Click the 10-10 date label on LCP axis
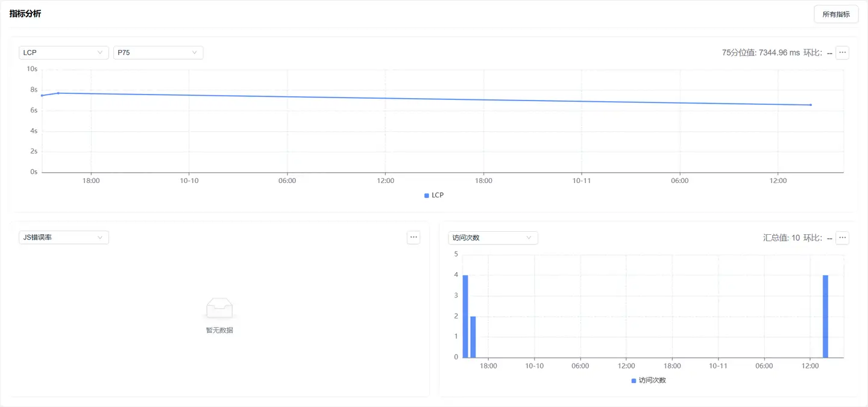 189,181
